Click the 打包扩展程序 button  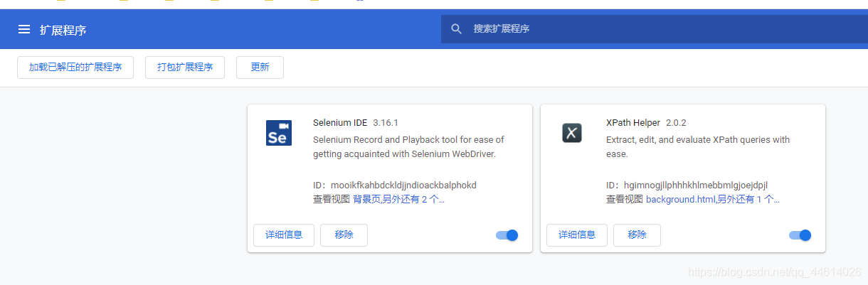185,68
